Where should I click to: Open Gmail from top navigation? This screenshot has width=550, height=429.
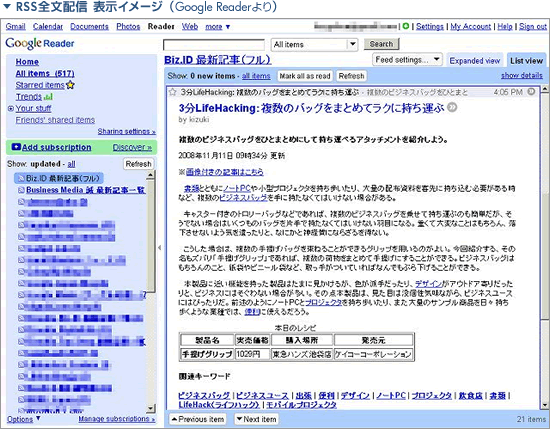point(15,27)
